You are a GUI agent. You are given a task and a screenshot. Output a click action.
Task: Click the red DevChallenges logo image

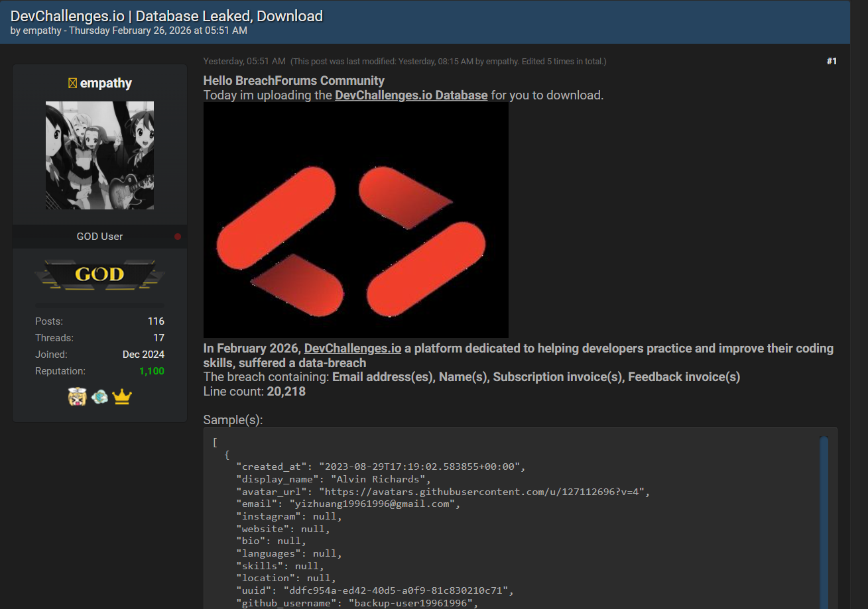(355, 220)
